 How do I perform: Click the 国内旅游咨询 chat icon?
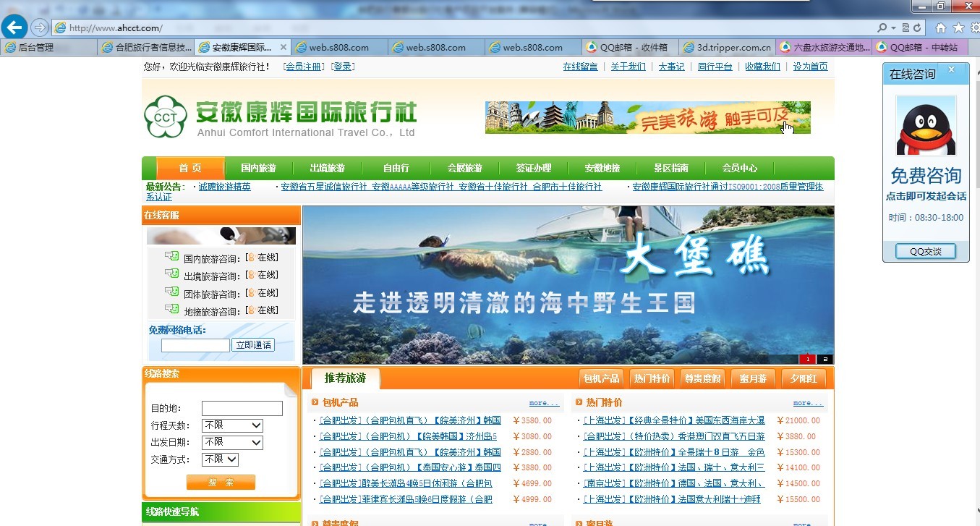171,256
